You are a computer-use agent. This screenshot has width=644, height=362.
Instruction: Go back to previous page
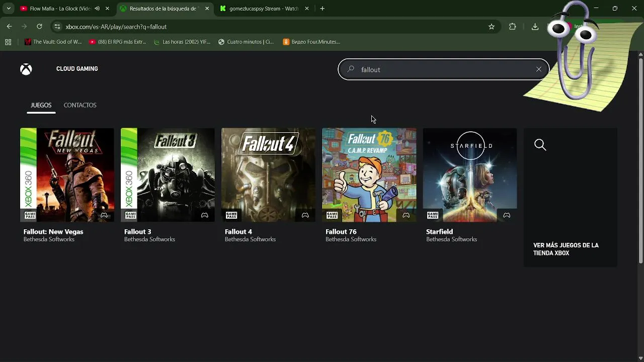[x=9, y=27]
